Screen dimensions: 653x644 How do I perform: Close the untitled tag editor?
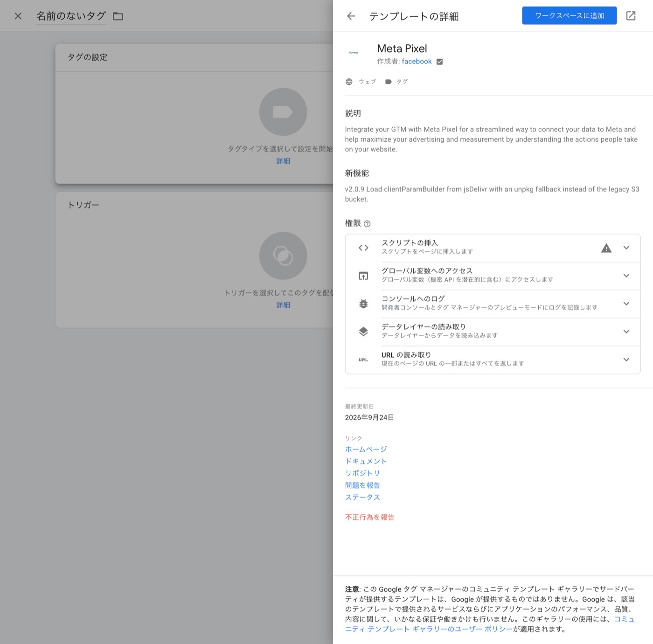(x=18, y=16)
